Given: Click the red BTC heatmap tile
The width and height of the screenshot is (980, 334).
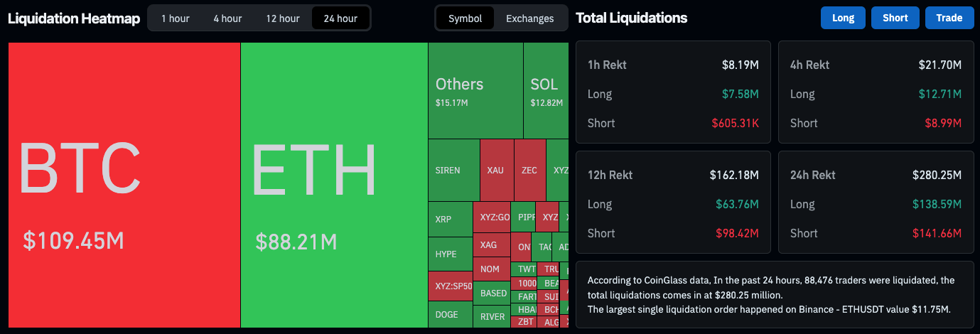Looking at the screenshot, I should 124,185.
